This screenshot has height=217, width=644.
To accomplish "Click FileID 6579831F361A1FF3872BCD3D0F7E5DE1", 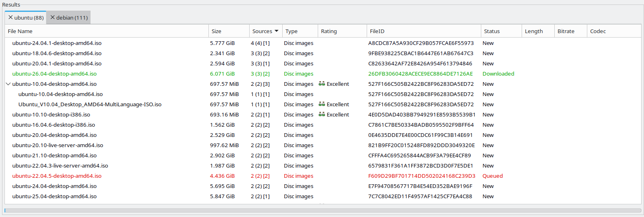I will pos(420,166).
